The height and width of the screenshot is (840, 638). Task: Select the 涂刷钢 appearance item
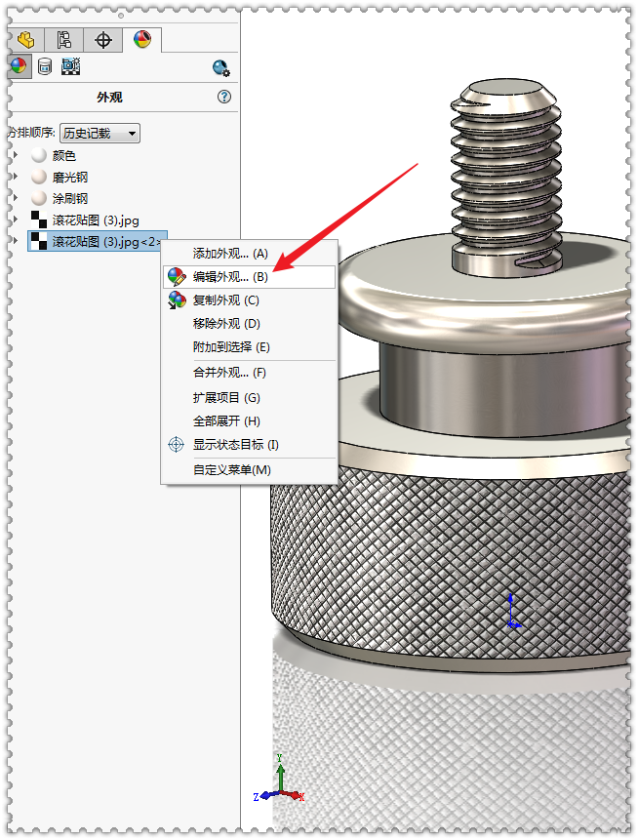pyautogui.click(x=69, y=198)
